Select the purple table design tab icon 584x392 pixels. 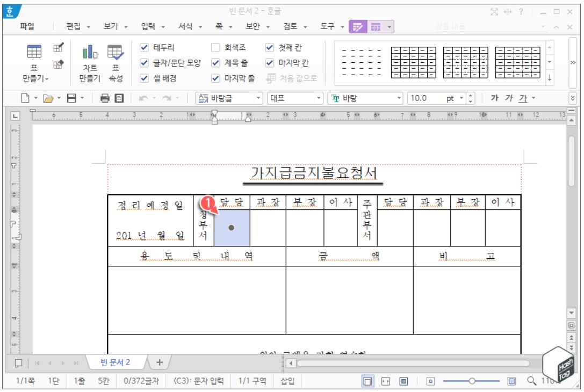click(358, 27)
